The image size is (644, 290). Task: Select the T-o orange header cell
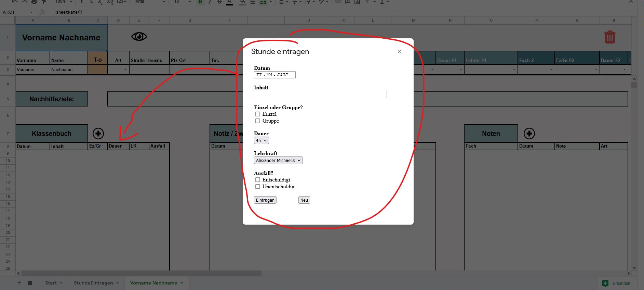tap(98, 58)
